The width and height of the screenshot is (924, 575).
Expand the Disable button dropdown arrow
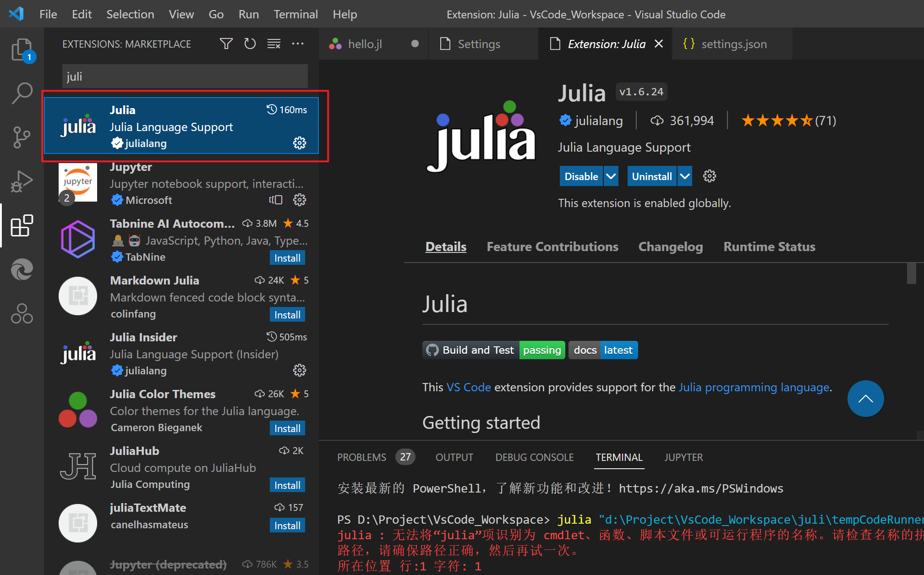tap(611, 176)
